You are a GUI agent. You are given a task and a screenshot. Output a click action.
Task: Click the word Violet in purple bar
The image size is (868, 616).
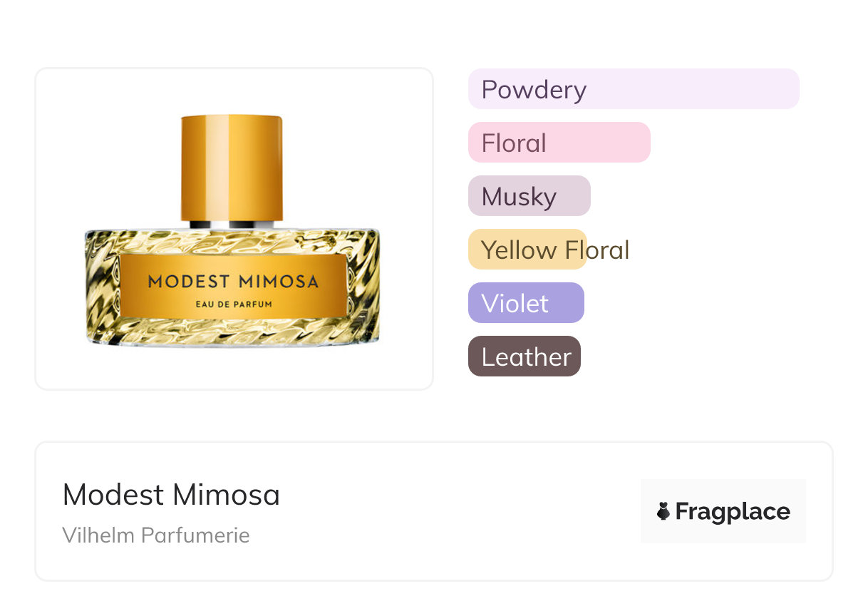pyautogui.click(x=515, y=304)
